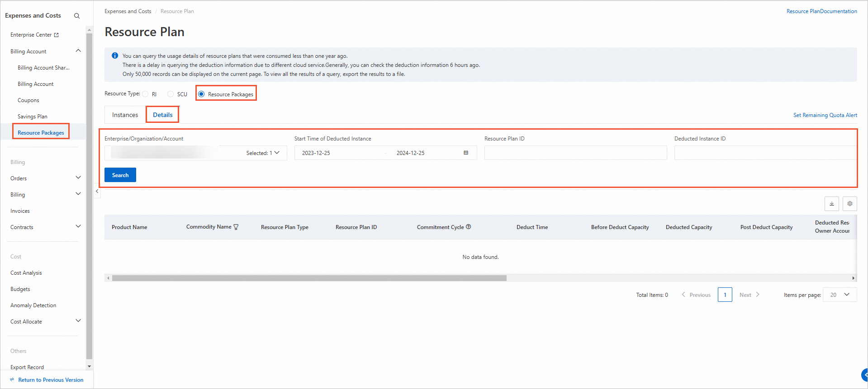Screen dimensions: 868x389
Task: Open Export Record in sidebar
Action: [x=27, y=367]
